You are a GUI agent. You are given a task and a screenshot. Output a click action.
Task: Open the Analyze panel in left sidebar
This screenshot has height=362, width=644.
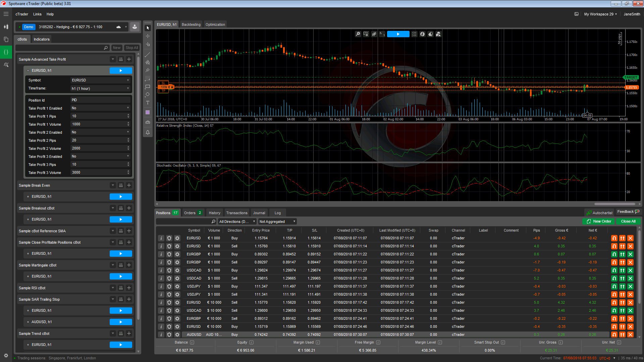click(x=6, y=65)
